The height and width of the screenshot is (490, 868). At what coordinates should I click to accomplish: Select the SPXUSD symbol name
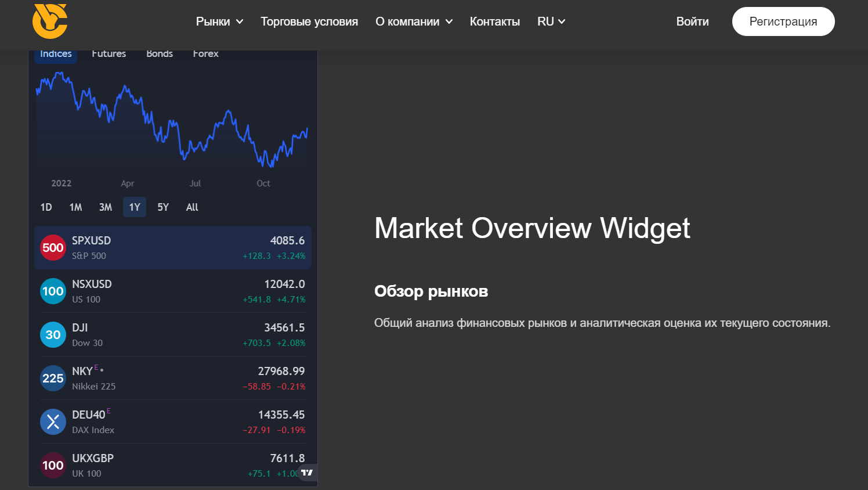(91, 240)
